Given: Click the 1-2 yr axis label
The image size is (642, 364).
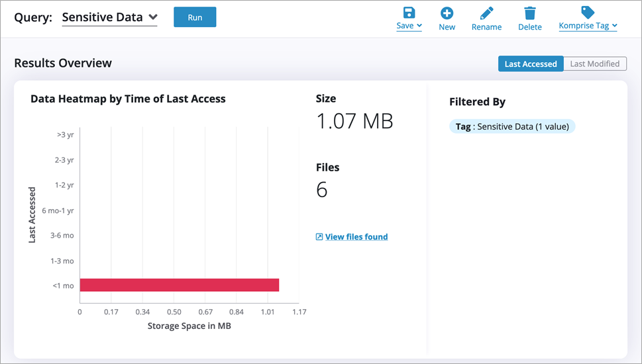Looking at the screenshot, I should [64, 185].
